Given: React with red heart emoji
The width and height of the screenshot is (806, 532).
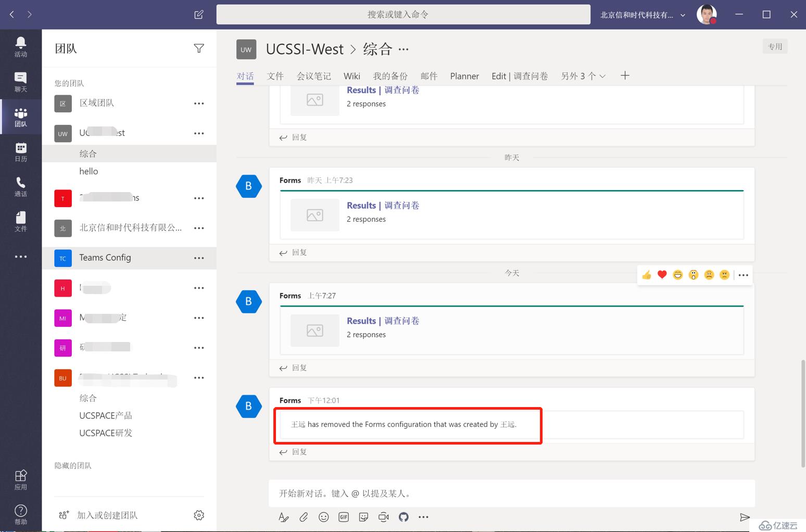Looking at the screenshot, I should click(x=662, y=275).
